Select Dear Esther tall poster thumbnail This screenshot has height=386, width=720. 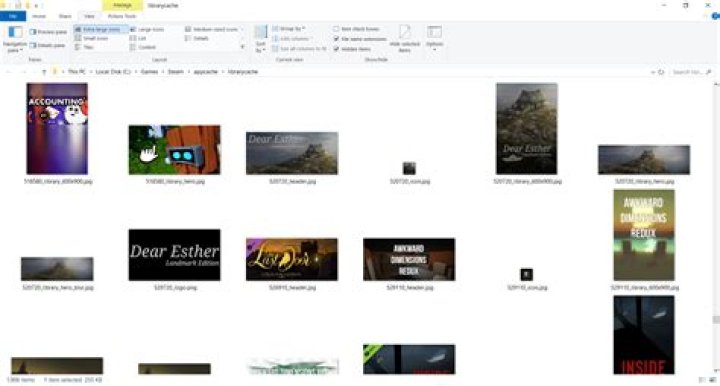527,129
